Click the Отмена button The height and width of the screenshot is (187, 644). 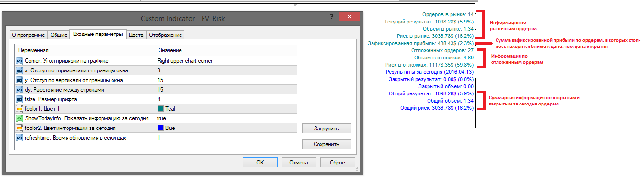[x=299, y=162]
